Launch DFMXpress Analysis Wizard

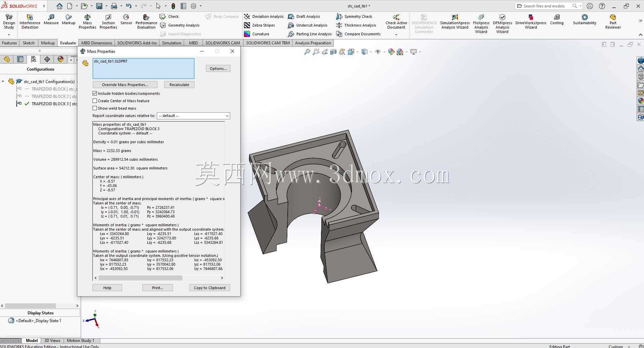tap(502, 24)
